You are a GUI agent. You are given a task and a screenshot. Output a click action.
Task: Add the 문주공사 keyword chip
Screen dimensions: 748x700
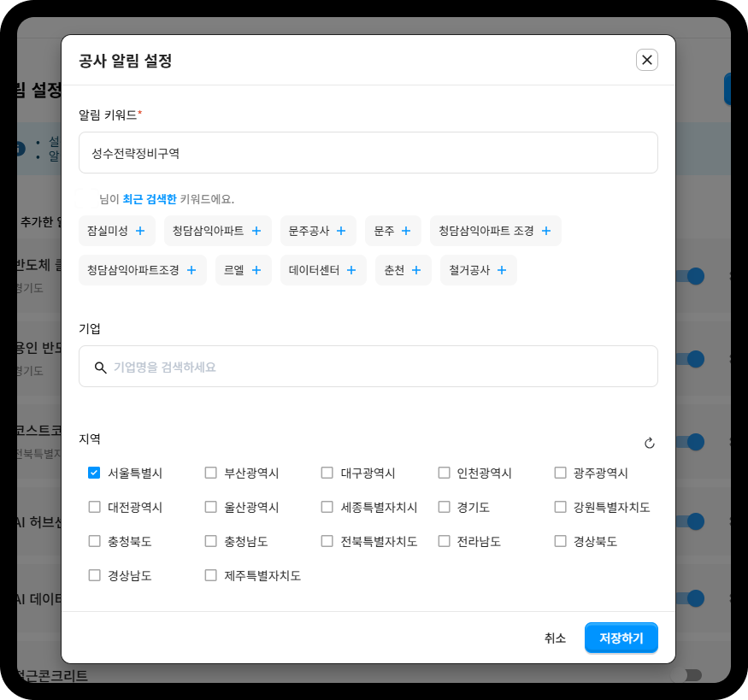point(318,231)
